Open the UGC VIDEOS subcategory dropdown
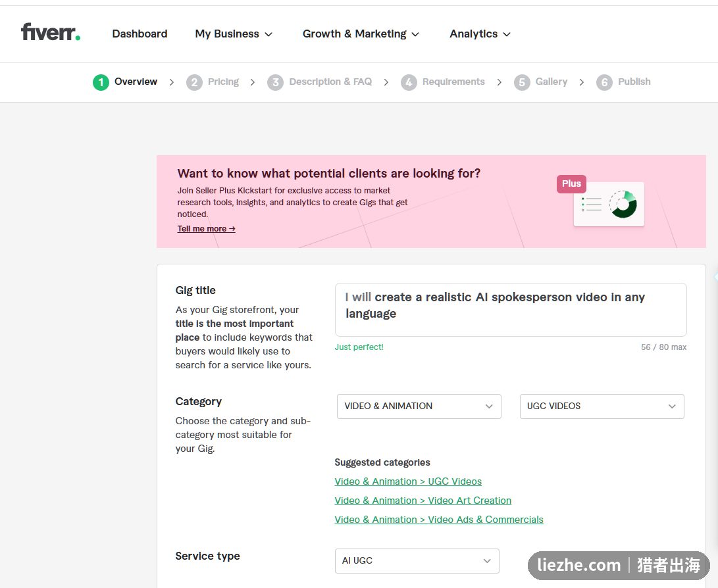This screenshot has width=718, height=588. [x=602, y=406]
